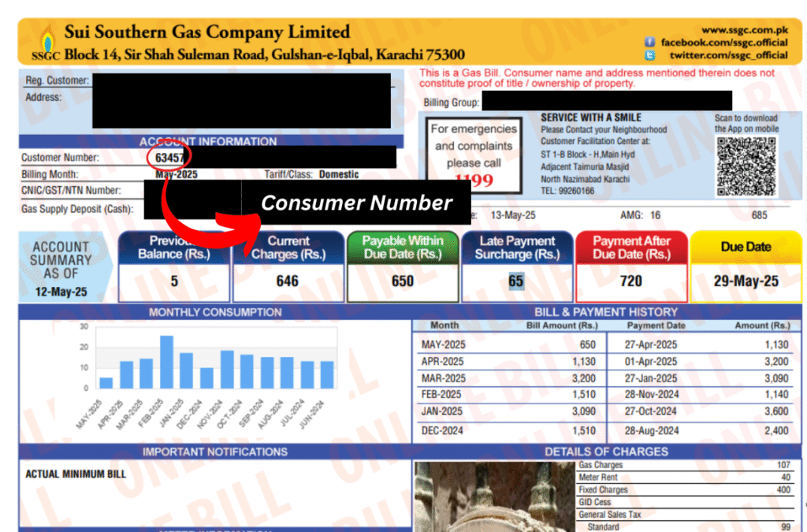This screenshot has height=532, width=807.
Task: Click the 'Payment After Due Date' red header
Action: coord(631,247)
